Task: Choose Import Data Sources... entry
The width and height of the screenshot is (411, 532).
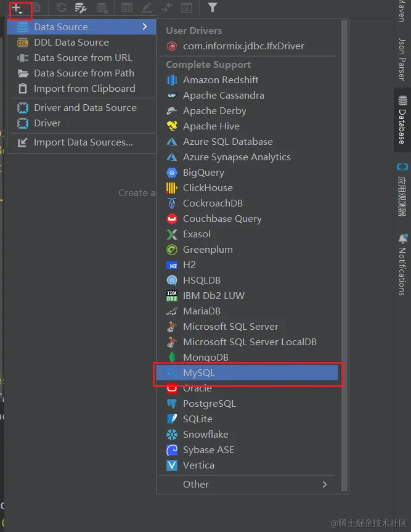Action: 81,142
